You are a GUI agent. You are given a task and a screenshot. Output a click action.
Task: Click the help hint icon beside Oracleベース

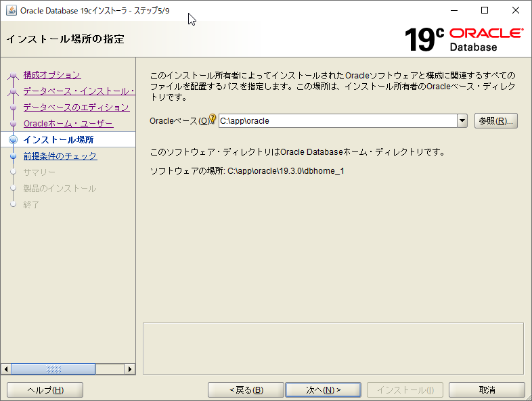(213, 118)
